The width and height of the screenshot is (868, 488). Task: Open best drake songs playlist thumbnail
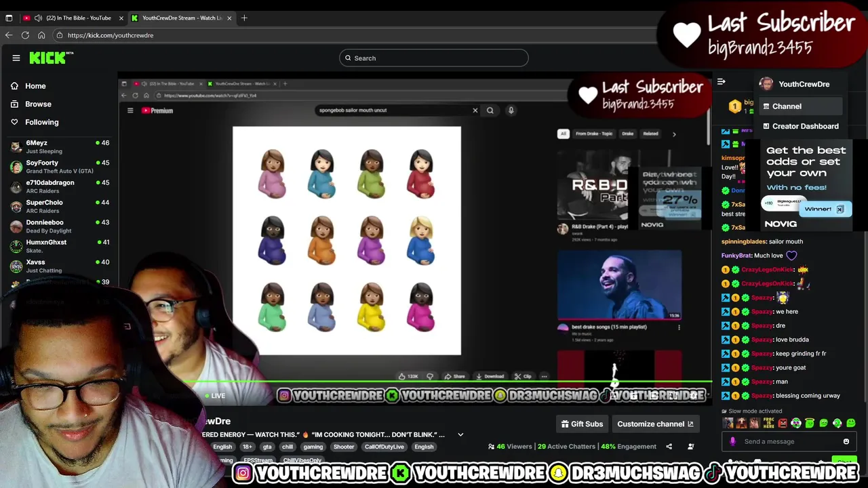pyautogui.click(x=619, y=285)
